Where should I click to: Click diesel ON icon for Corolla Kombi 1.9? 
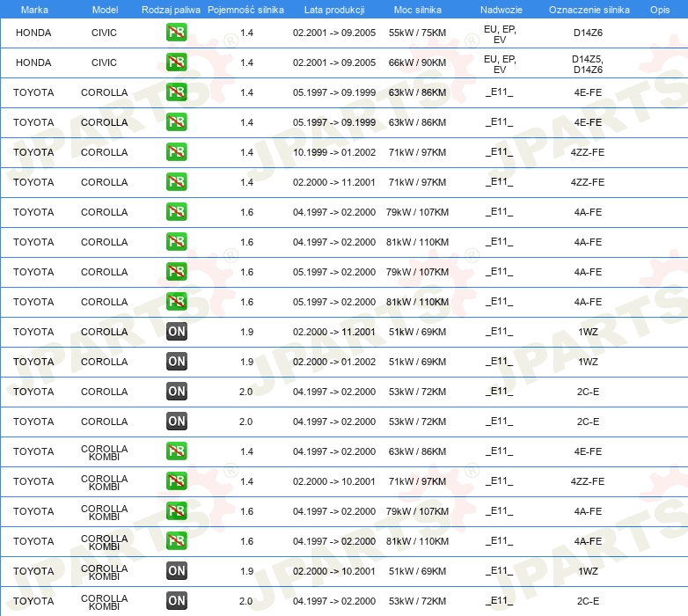[x=176, y=571]
